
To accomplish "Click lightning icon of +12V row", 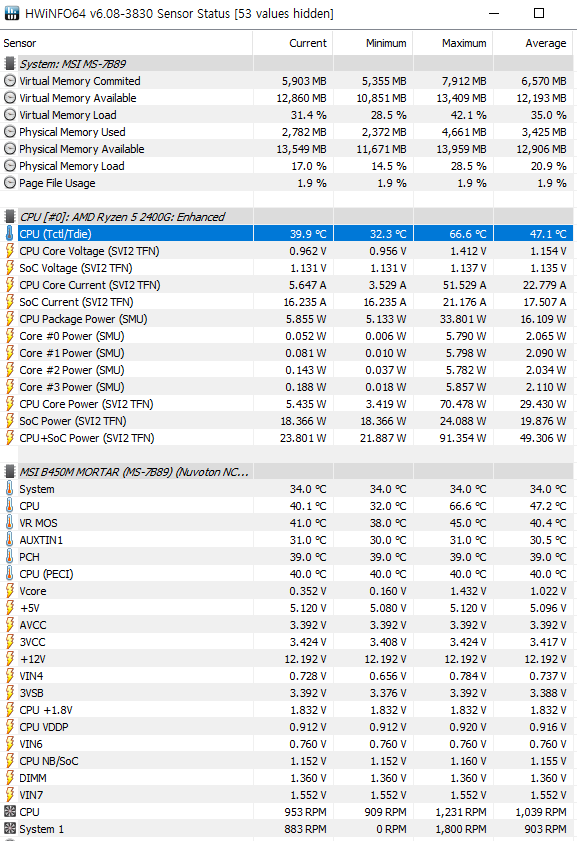I will [10, 659].
